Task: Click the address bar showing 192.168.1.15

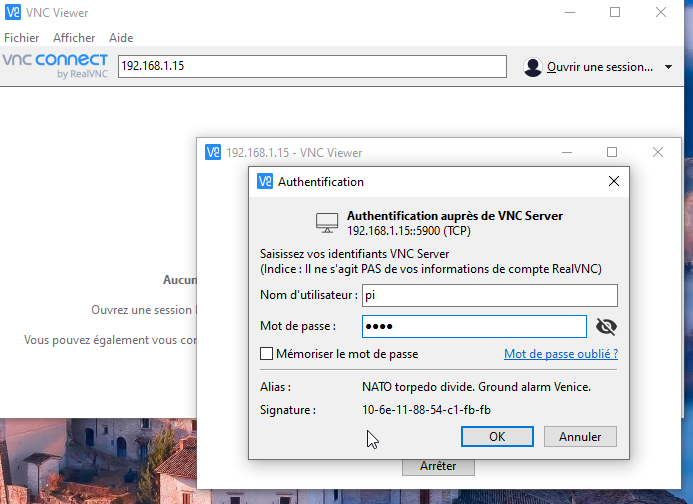Action: (312, 66)
